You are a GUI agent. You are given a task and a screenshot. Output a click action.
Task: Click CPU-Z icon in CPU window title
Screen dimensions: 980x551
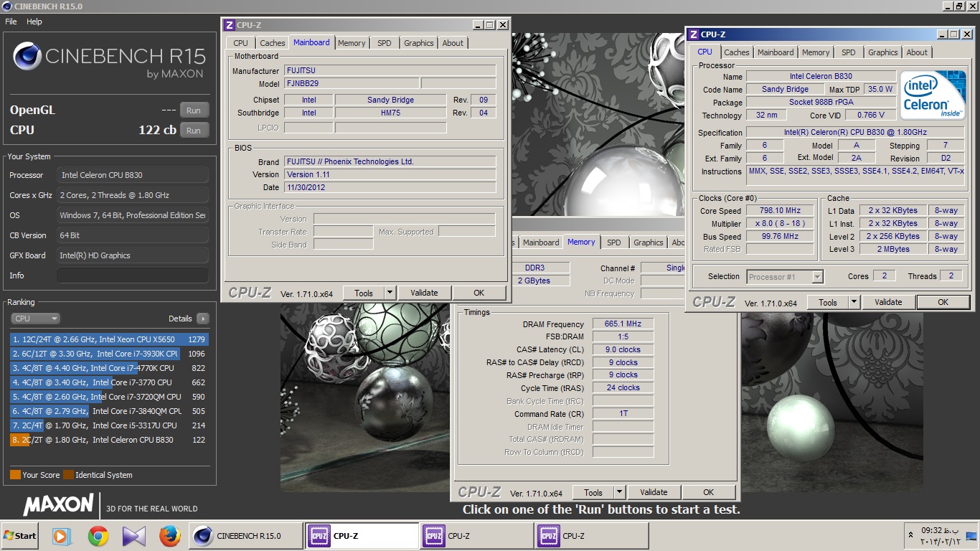coord(693,34)
